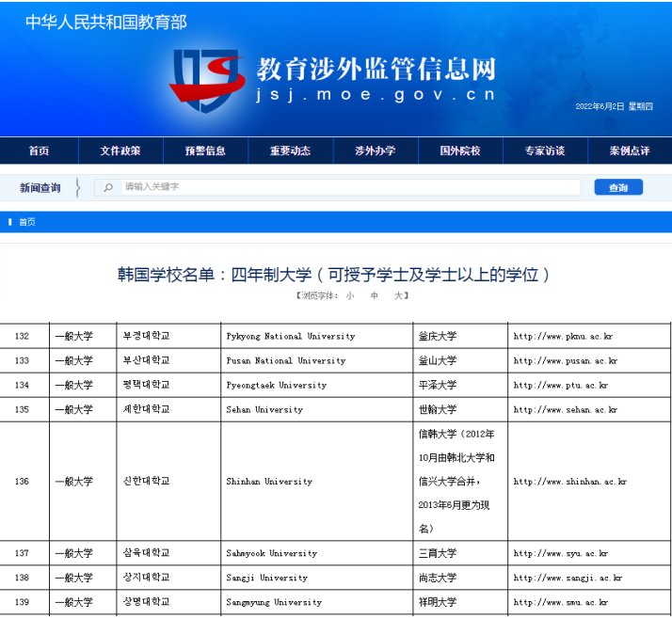
Task: Open the shinhan.ac.kr website URL
Action: click(570, 482)
